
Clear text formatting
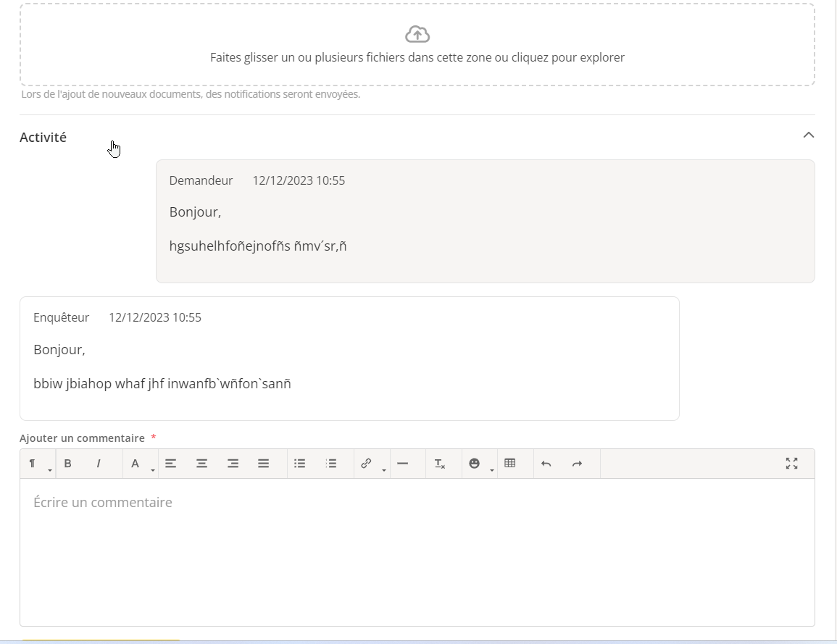click(x=439, y=463)
